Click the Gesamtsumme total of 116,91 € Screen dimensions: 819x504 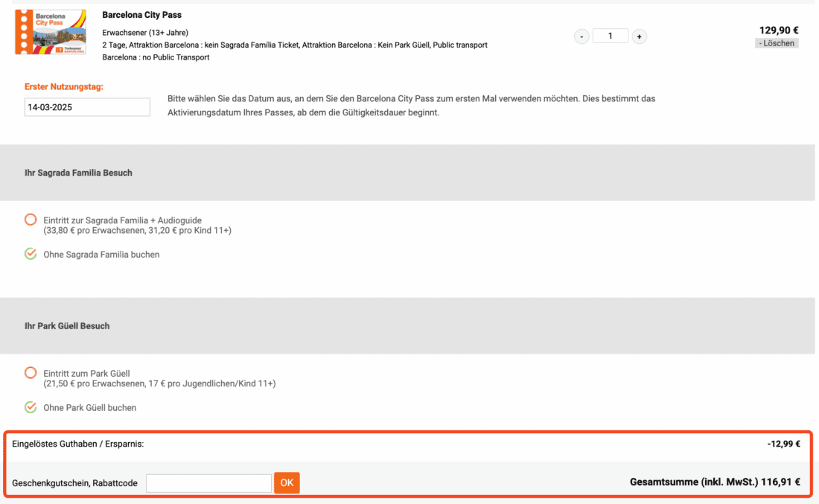[715, 482]
